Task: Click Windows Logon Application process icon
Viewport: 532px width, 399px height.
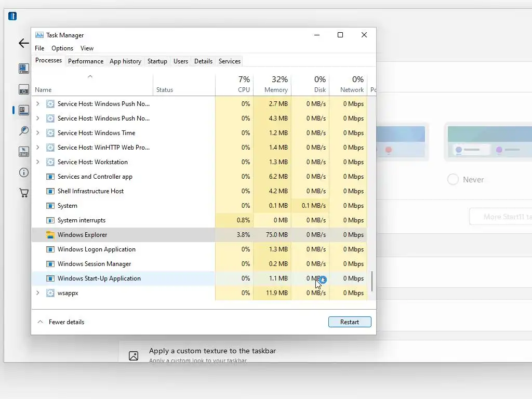Action: pos(50,249)
